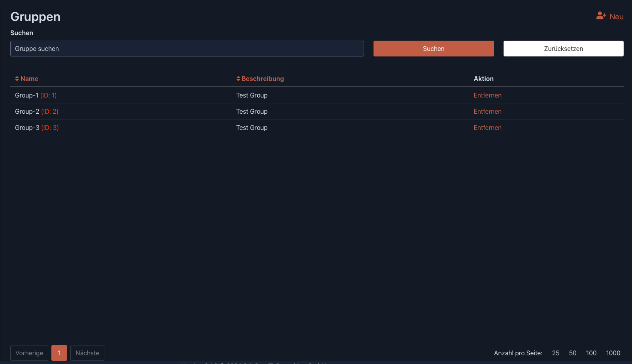Click the Suchen label above search field
632x364 pixels.
point(22,33)
